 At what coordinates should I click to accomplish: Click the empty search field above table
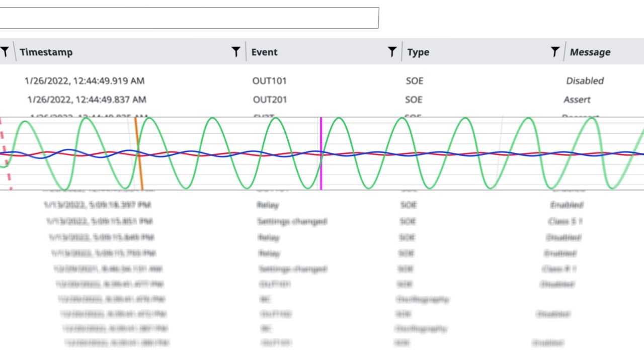[189, 18]
